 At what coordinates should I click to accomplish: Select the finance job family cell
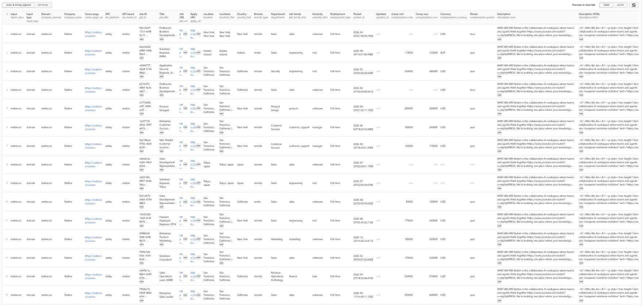coord(293,276)
